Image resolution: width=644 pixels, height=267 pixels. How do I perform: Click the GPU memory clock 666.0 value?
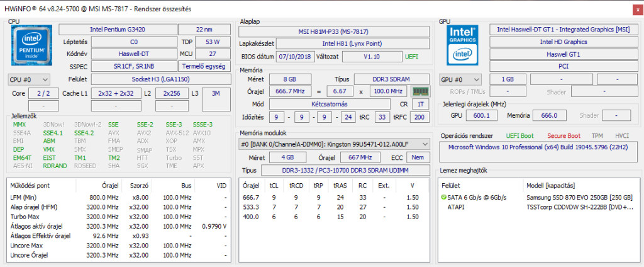[x=548, y=116]
